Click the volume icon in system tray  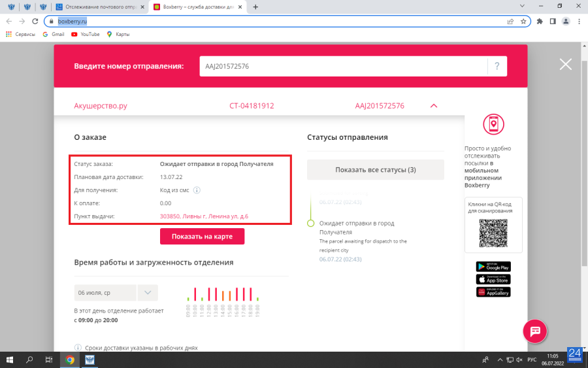(x=519, y=360)
